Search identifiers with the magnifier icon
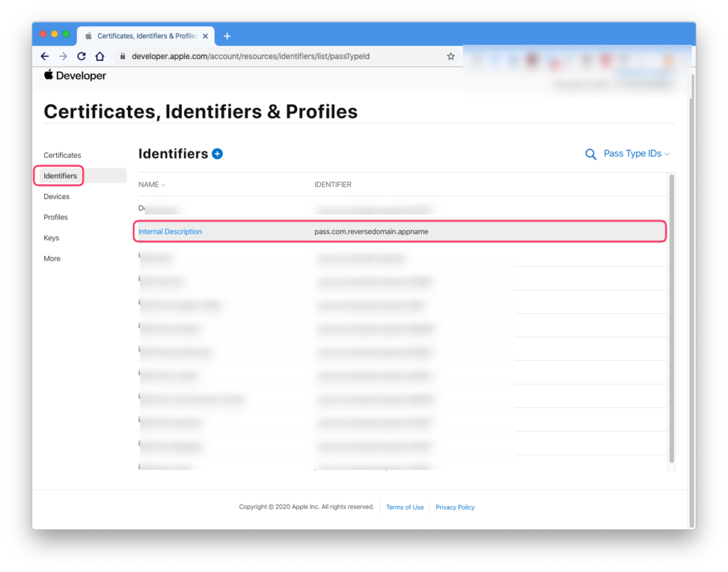 [591, 154]
